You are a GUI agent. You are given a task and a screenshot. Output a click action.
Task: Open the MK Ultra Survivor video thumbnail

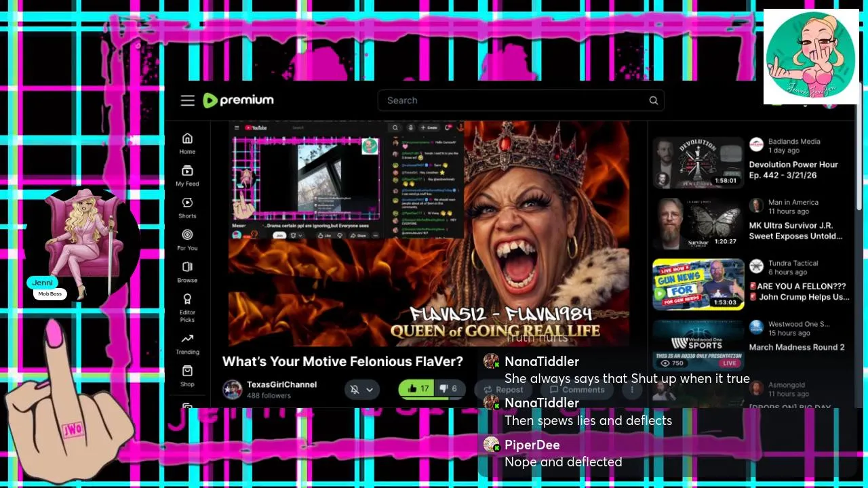click(698, 224)
